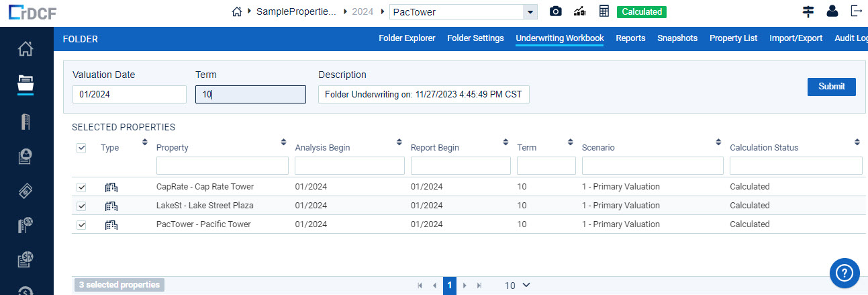The image size is (868, 295).
Task: Click the logout icon
Action: 856,11
